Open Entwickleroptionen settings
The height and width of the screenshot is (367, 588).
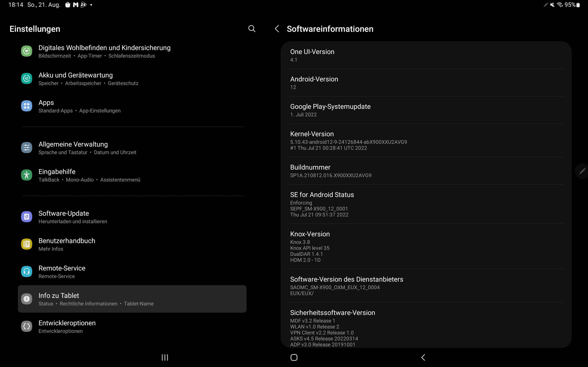pos(67,326)
